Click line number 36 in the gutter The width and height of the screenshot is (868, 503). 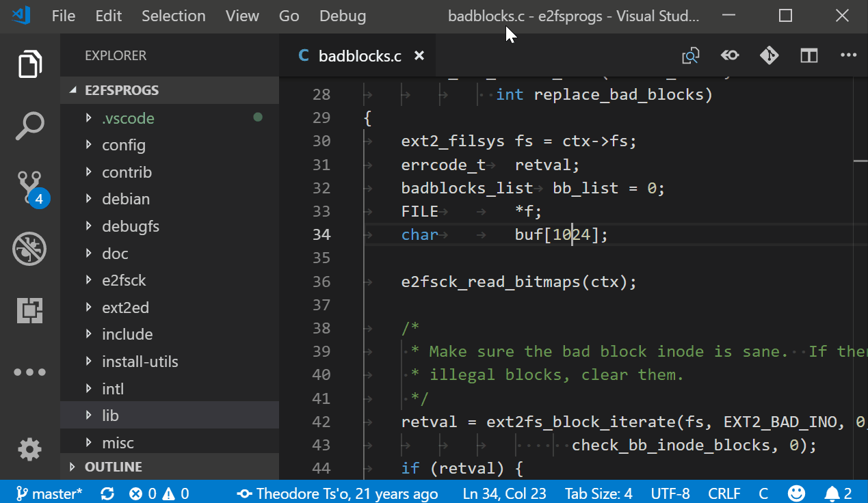321,282
